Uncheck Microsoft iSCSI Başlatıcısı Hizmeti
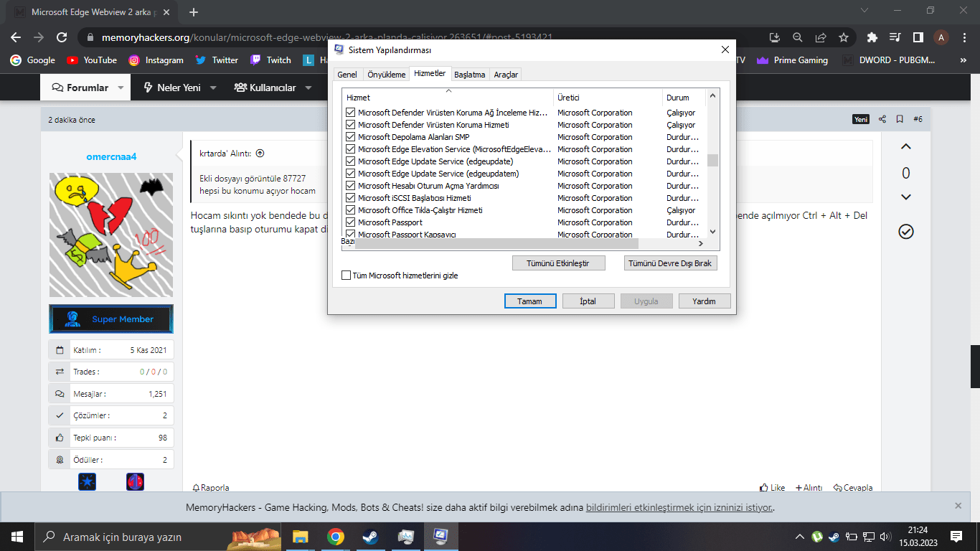The image size is (980, 551). [351, 198]
